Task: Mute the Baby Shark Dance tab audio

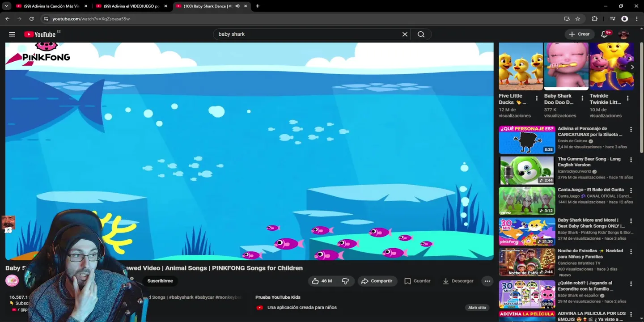Action: 237,6
